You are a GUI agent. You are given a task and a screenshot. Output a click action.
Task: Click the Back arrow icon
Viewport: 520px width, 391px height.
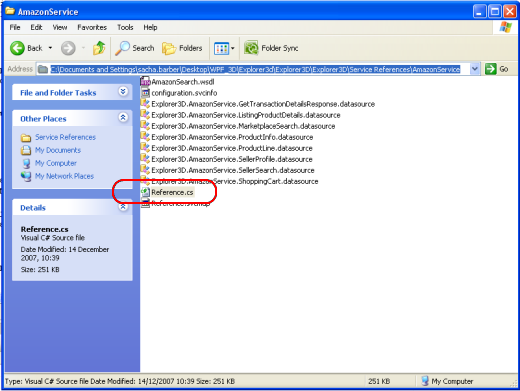click(17, 48)
